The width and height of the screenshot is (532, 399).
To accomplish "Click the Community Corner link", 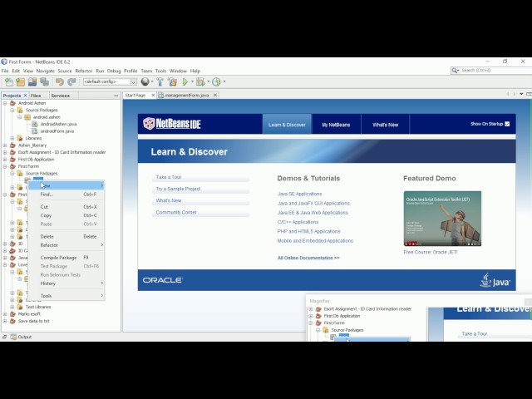I will coord(176,212).
